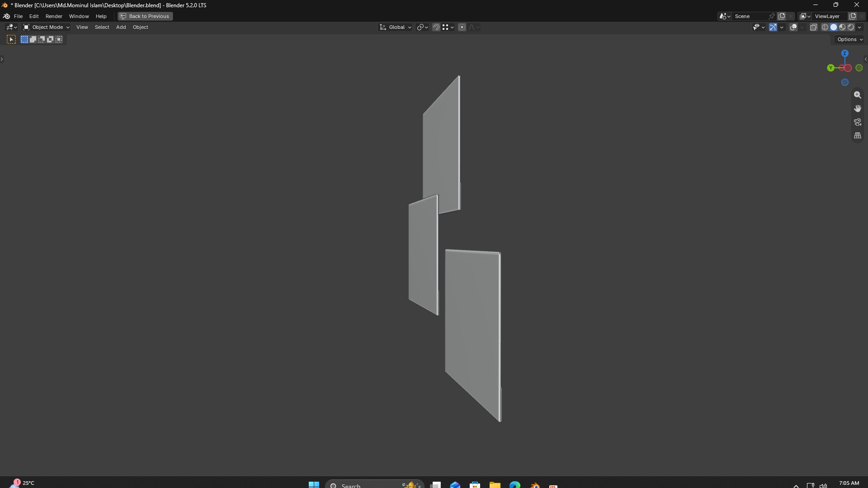868x488 pixels.
Task: Toggle camera view with the camera icon
Action: (x=858, y=122)
